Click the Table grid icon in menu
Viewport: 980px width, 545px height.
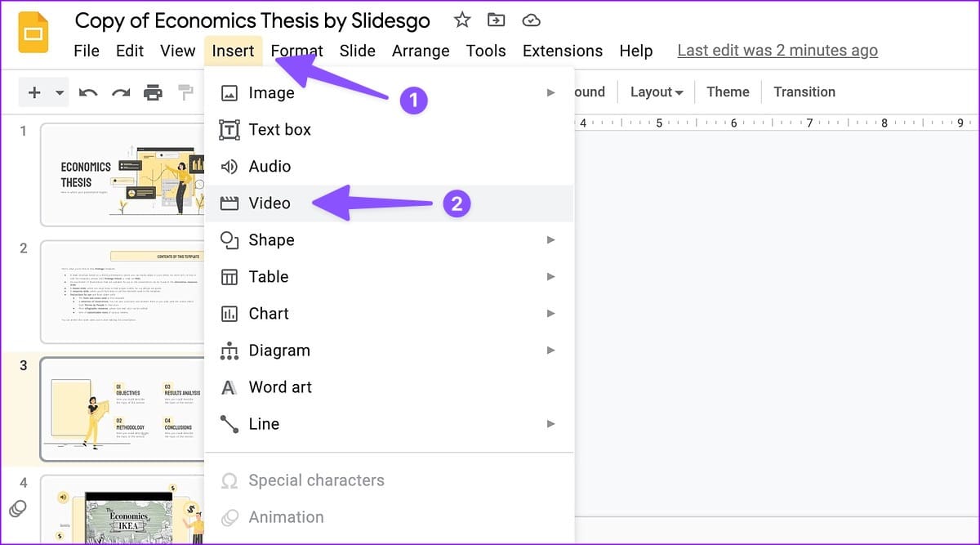tap(229, 277)
